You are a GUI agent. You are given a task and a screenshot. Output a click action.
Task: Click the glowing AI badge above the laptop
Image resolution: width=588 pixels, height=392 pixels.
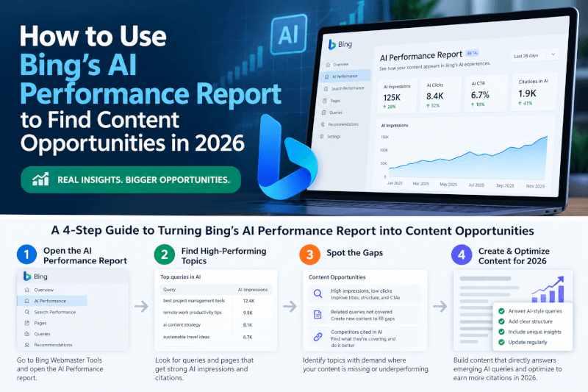tap(288, 35)
